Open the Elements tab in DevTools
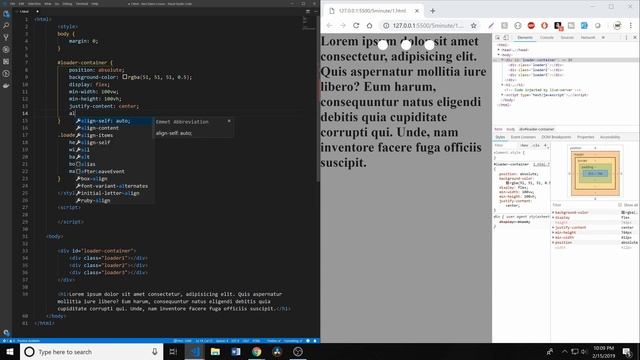This screenshot has height=360, width=640. [525, 38]
